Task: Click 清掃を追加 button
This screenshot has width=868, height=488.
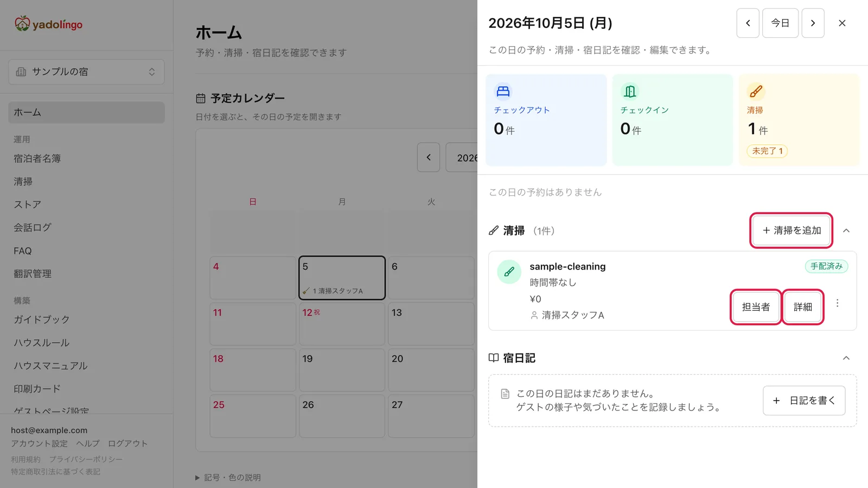Action: (x=792, y=230)
